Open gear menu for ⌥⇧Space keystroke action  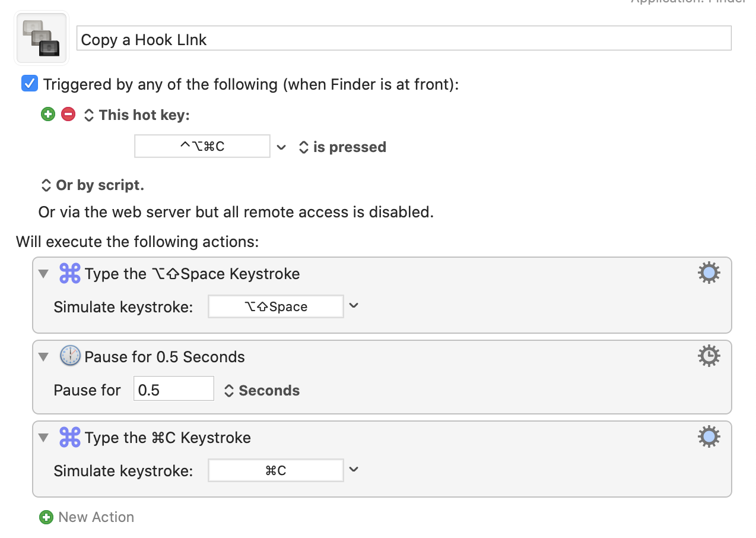click(709, 273)
